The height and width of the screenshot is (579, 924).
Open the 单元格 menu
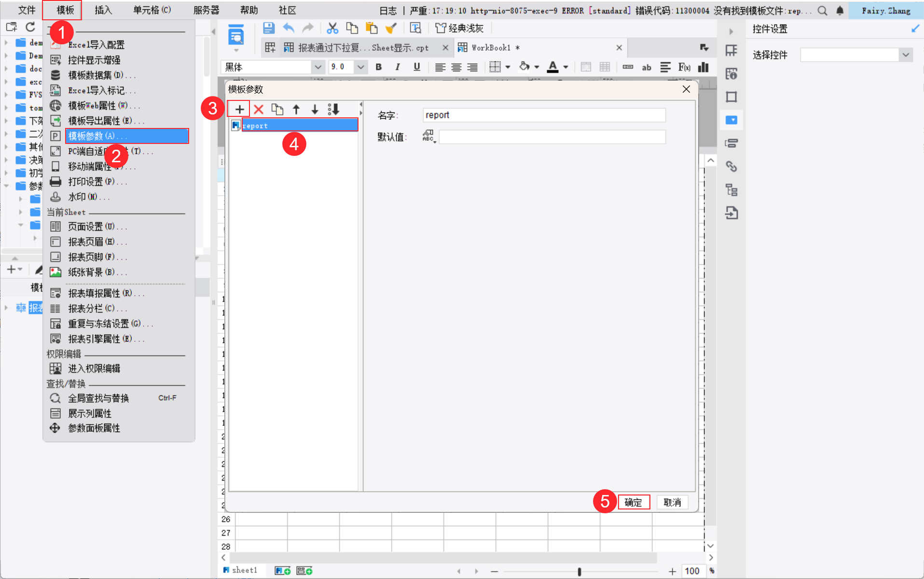pos(152,10)
